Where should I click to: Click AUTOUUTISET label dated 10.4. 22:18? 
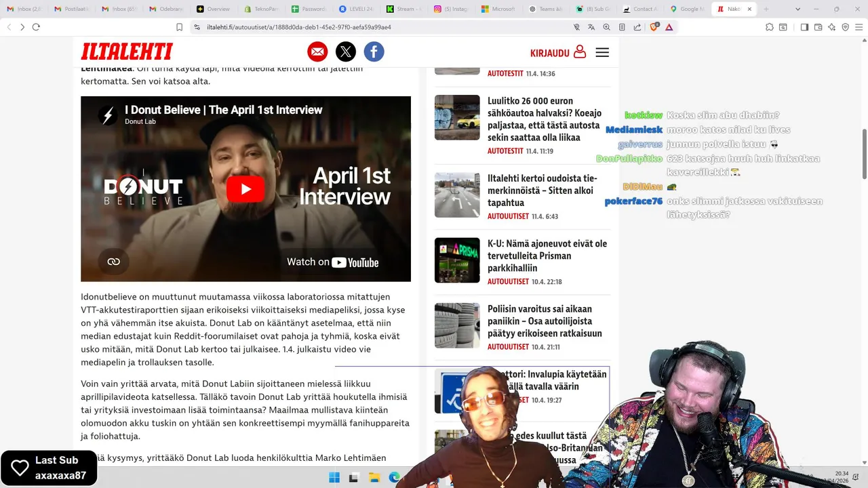[x=508, y=281]
